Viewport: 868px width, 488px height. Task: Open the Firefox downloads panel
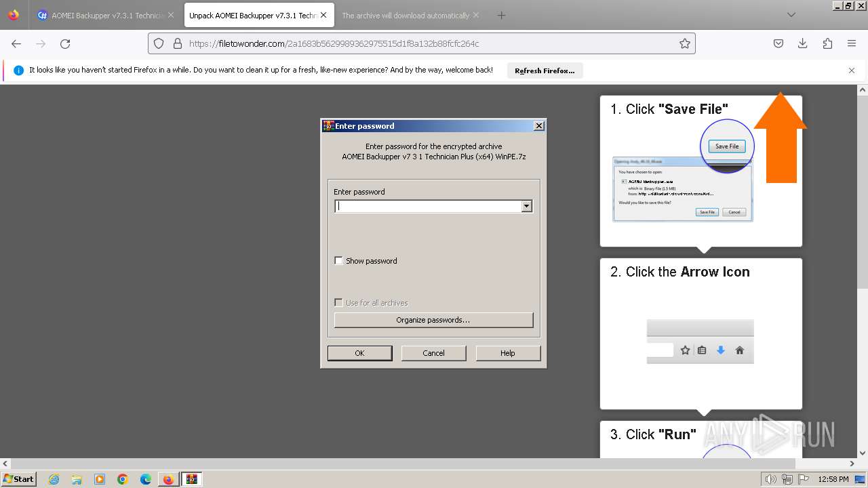pos(803,43)
